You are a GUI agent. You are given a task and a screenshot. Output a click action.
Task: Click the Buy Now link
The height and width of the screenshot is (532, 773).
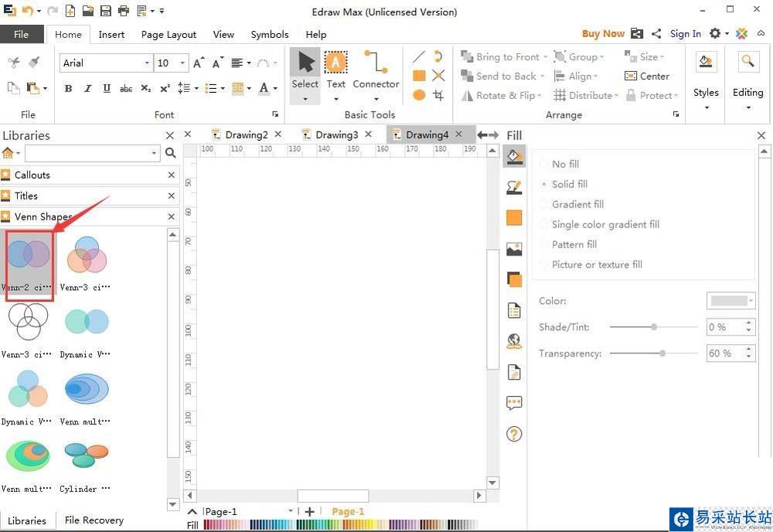(603, 33)
